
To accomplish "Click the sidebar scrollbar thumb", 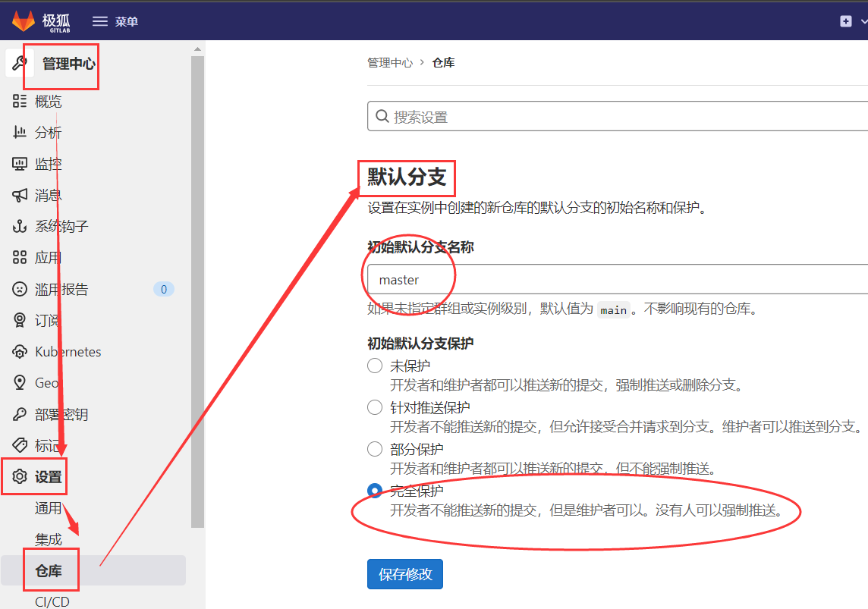I will tap(197, 291).
